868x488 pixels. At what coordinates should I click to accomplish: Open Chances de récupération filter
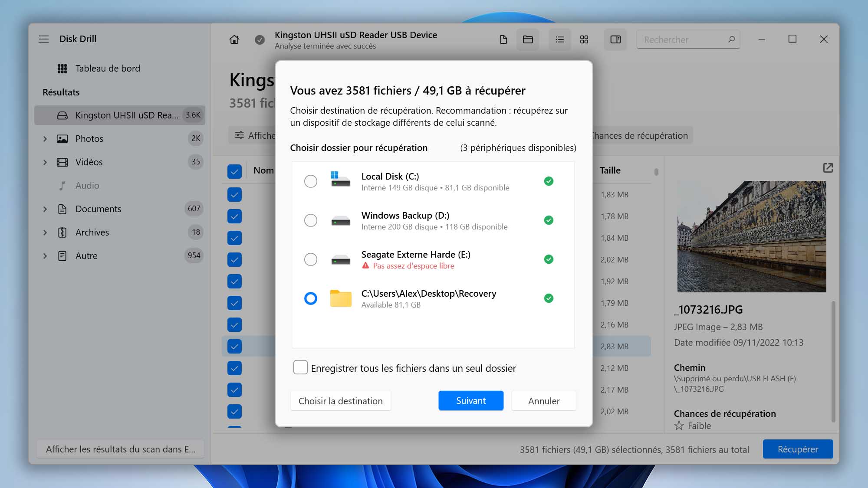[642, 135]
